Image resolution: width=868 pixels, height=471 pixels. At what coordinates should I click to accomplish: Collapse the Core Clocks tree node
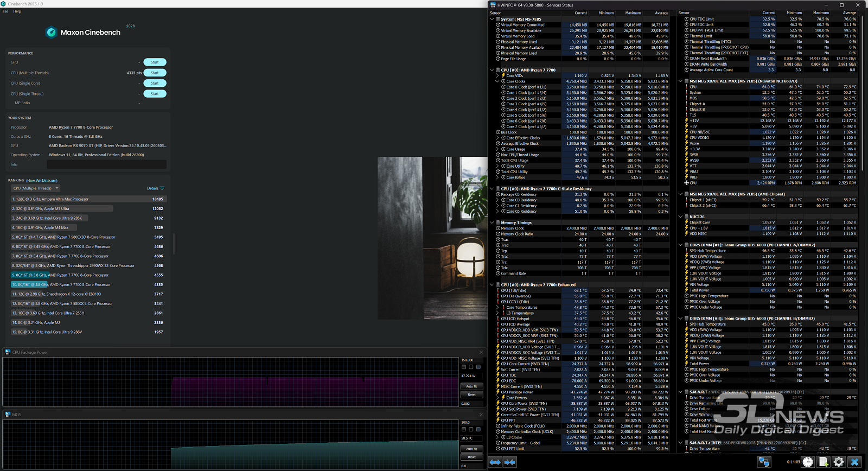497,81
